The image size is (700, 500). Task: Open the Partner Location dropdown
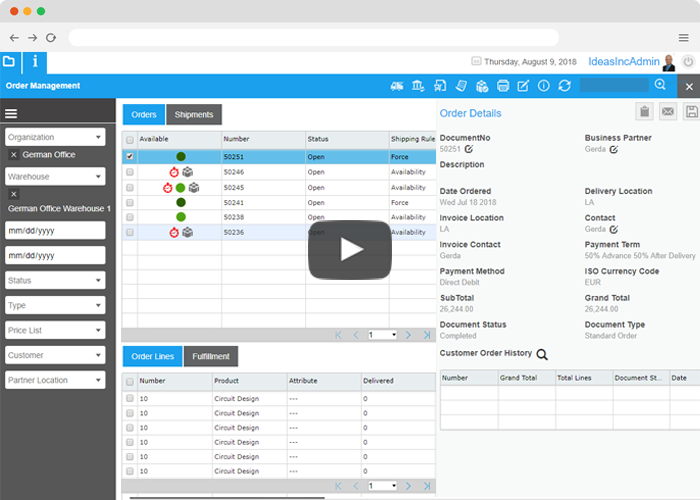pyautogui.click(x=55, y=380)
